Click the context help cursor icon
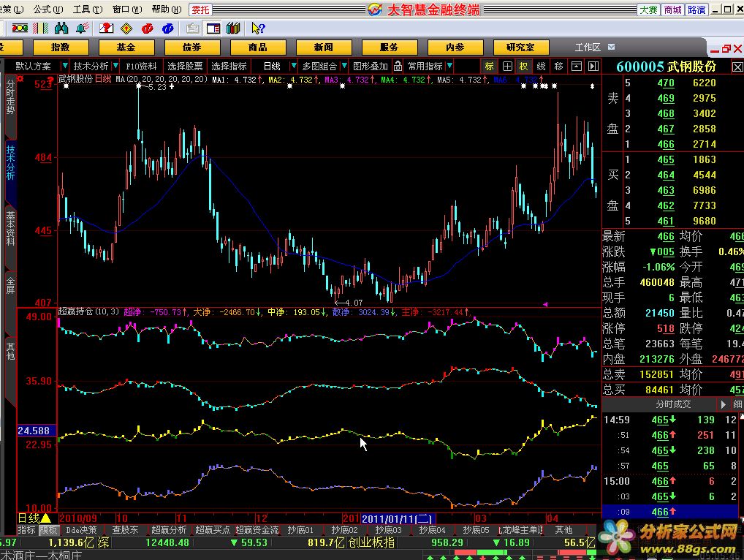Viewport: 744px width, 560px height. coord(258,29)
